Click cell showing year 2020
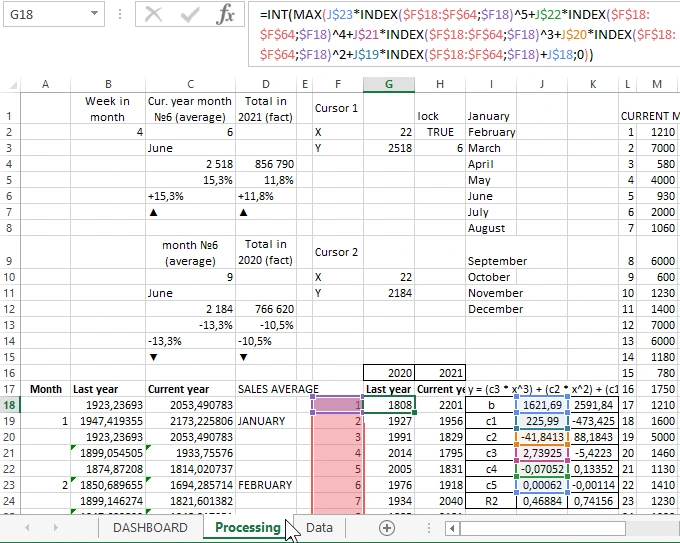 [389, 373]
